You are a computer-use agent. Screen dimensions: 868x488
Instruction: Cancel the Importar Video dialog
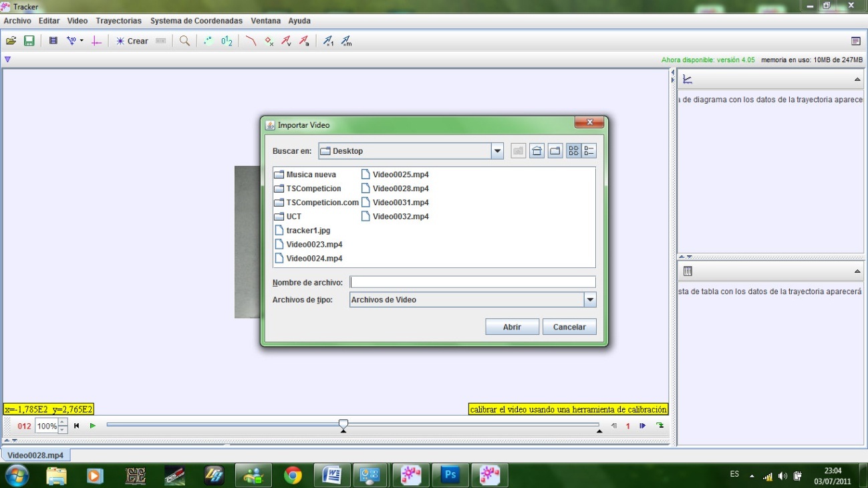coord(569,326)
